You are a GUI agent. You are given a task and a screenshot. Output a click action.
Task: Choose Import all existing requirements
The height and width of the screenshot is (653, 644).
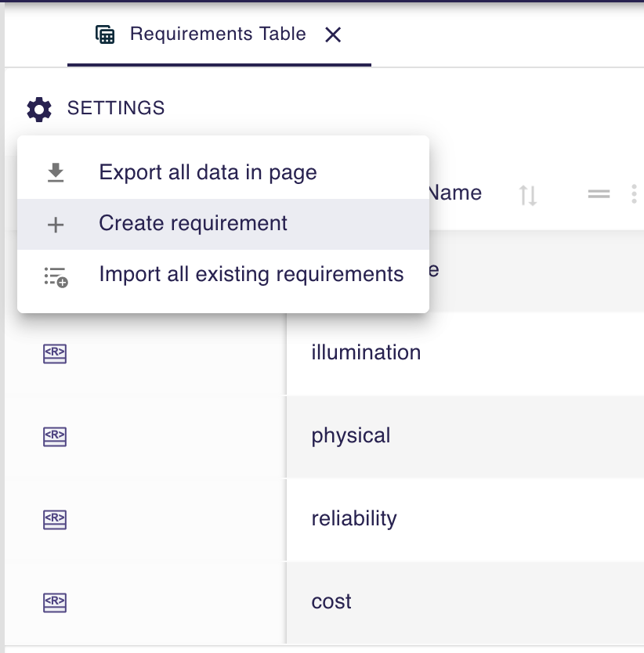251,274
